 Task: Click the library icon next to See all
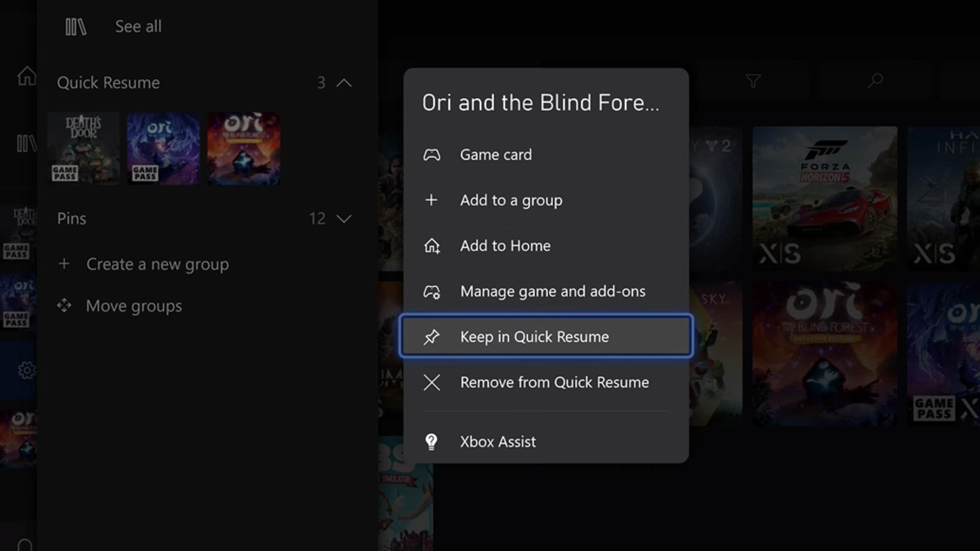pos(76,27)
